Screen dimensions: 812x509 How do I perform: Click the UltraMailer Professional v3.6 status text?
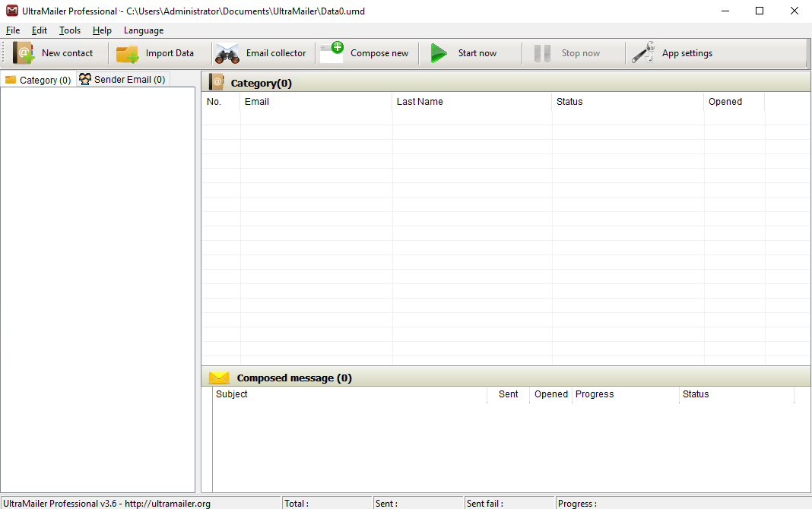[x=106, y=504]
